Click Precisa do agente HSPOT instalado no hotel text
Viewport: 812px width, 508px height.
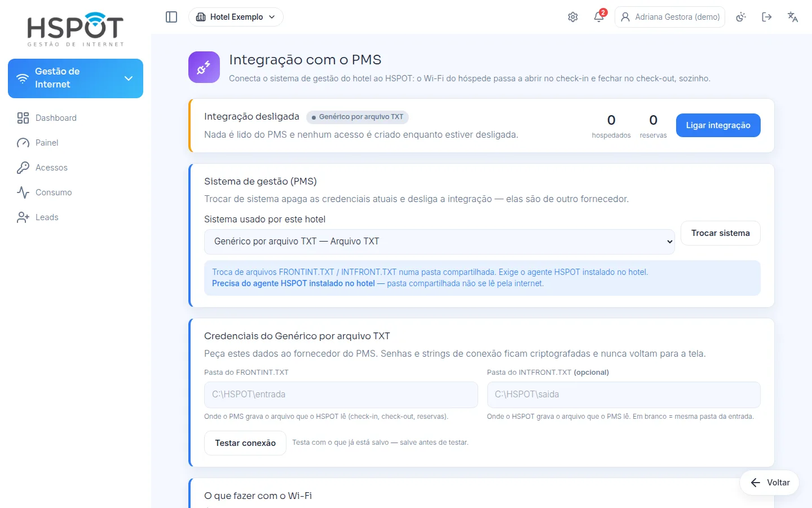[x=293, y=283]
